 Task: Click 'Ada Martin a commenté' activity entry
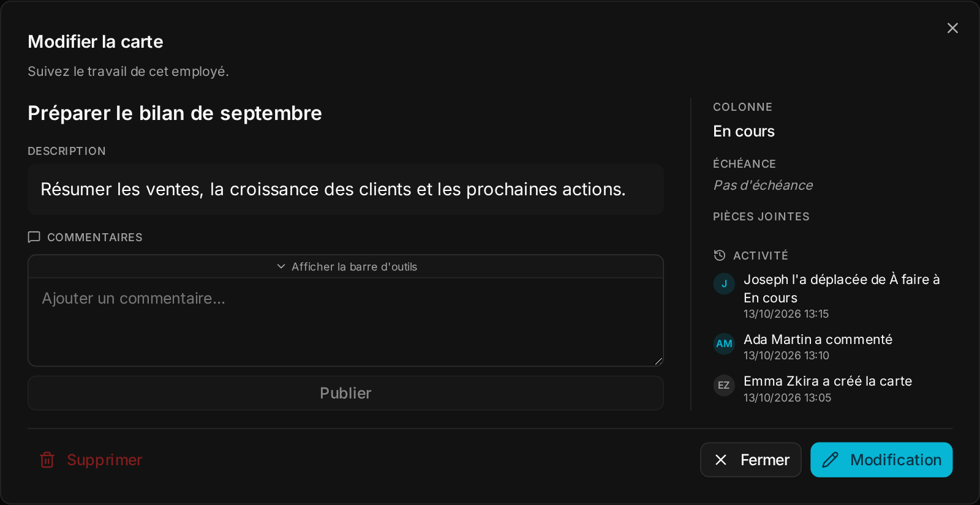click(818, 339)
